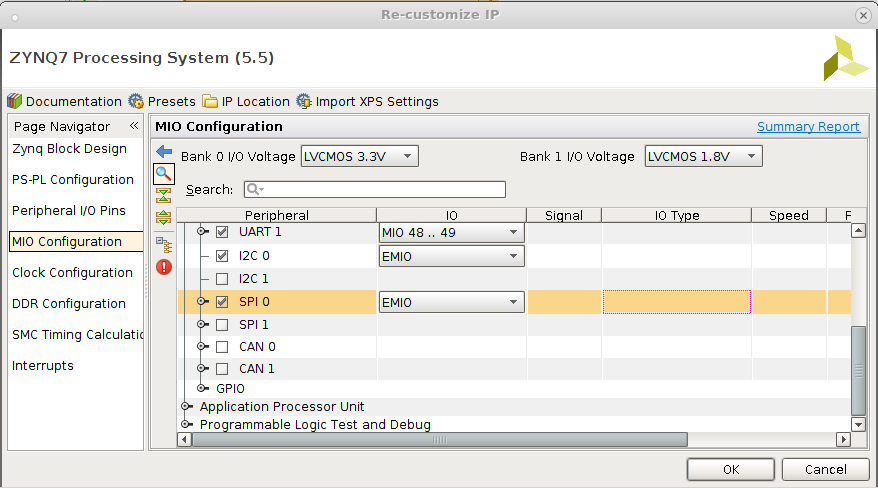This screenshot has width=878, height=488.
Task: Open Bank 0 I/O Voltage dropdown
Action: [x=359, y=156]
